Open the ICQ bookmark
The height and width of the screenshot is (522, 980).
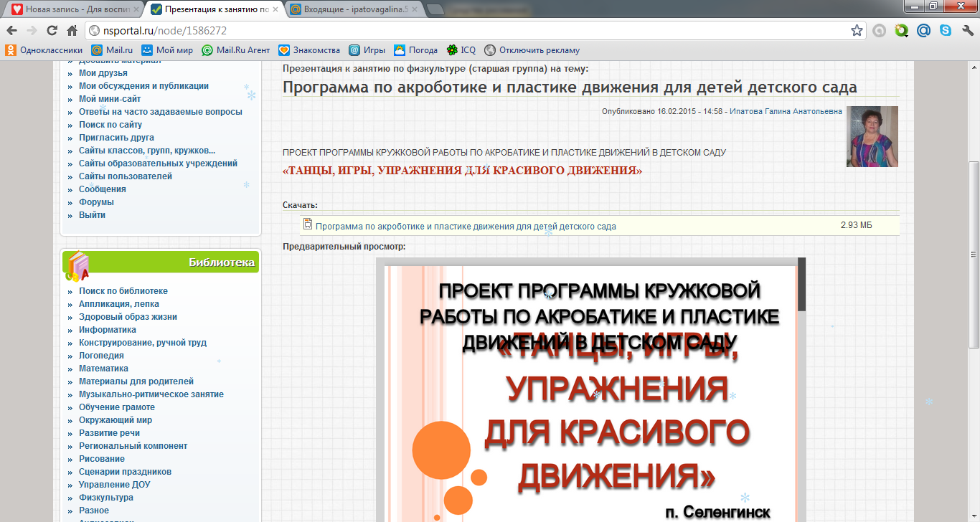click(461, 50)
